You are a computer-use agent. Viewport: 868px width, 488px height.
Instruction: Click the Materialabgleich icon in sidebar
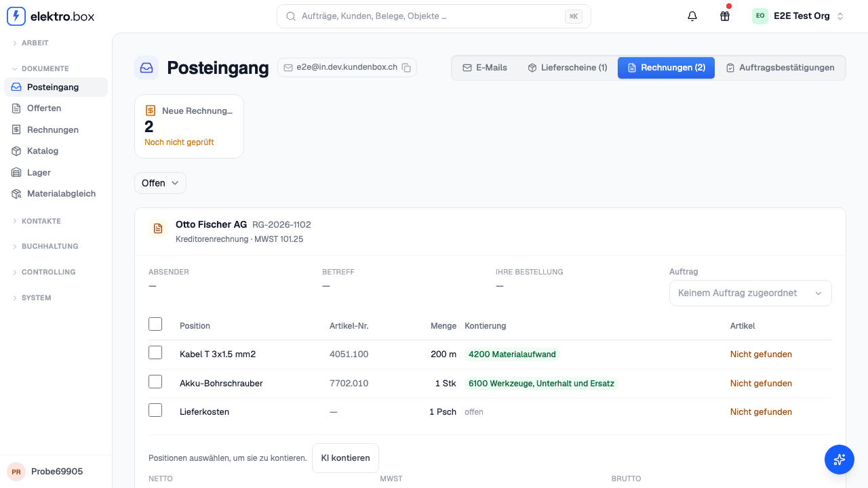click(x=16, y=194)
